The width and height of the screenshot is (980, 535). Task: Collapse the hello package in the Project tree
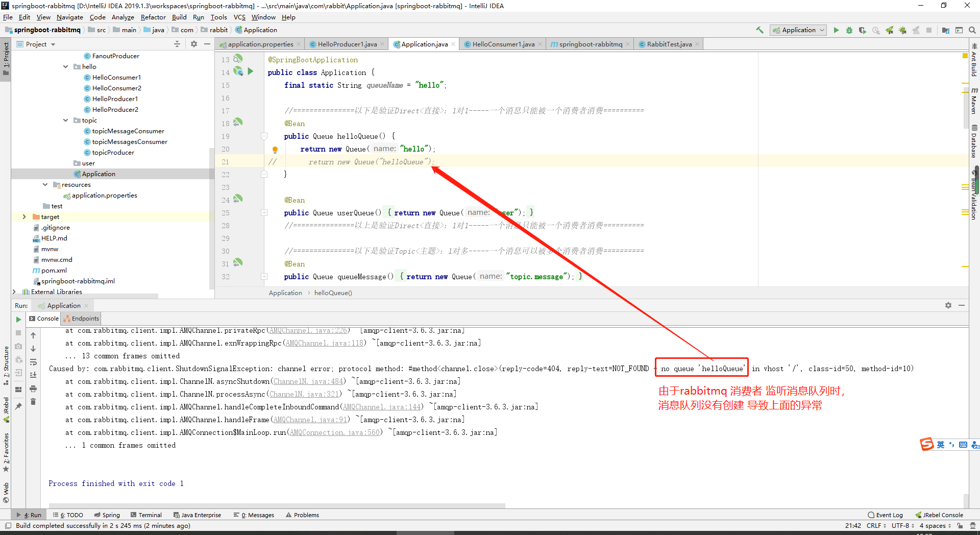(x=65, y=66)
